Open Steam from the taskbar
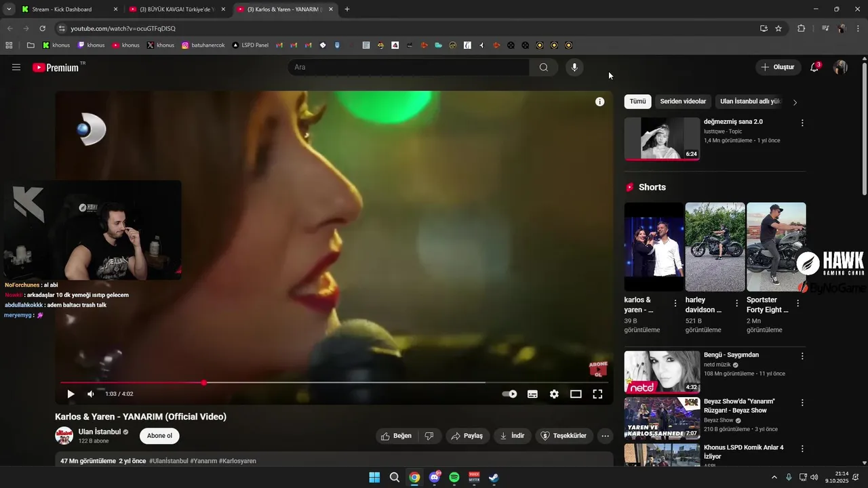The height and width of the screenshot is (488, 868). 494,477
